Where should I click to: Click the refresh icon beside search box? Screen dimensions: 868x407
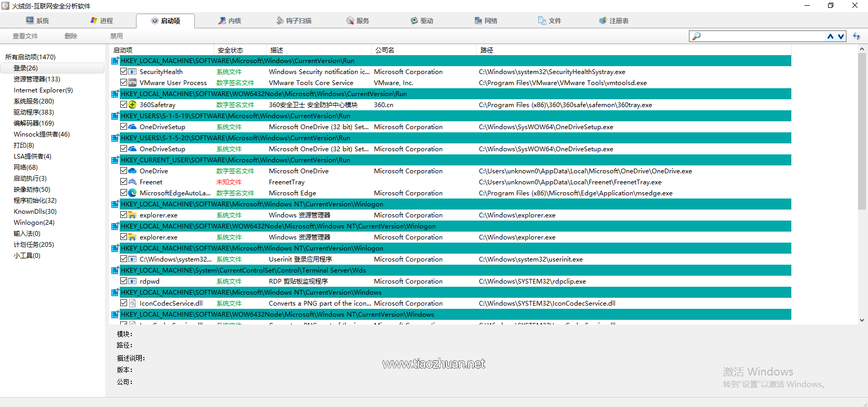pos(856,36)
